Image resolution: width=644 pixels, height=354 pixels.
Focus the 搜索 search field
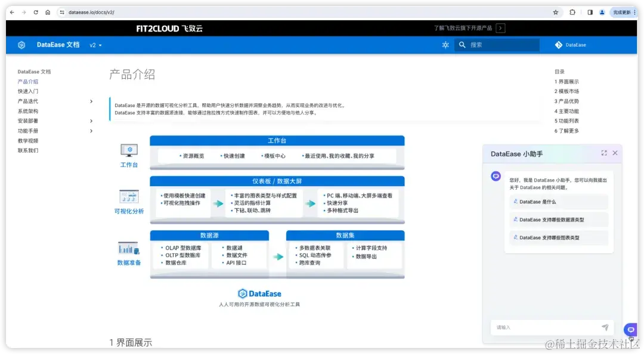(497, 45)
